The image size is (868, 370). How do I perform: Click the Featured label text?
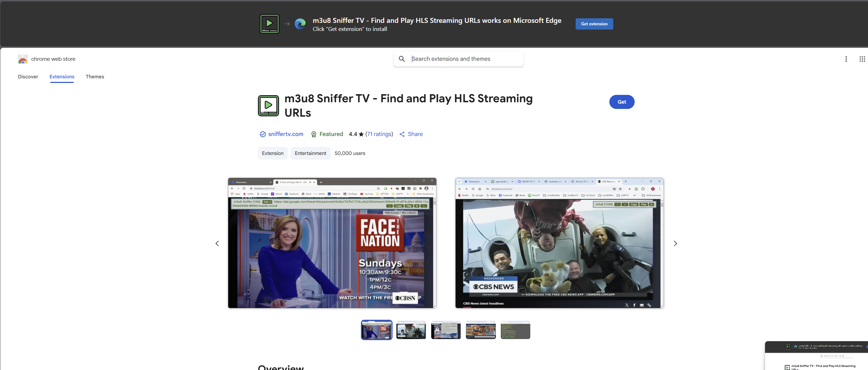click(331, 134)
